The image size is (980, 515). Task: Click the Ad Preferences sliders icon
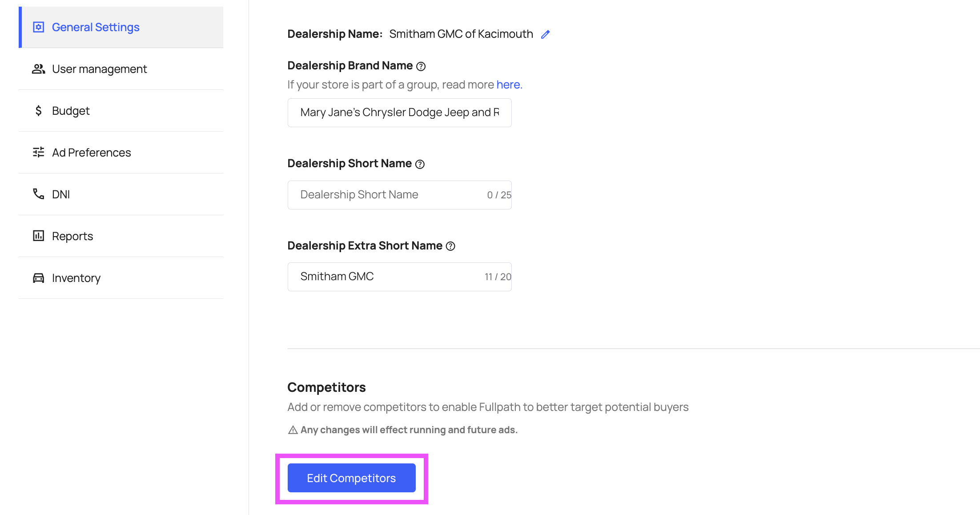pyautogui.click(x=39, y=153)
